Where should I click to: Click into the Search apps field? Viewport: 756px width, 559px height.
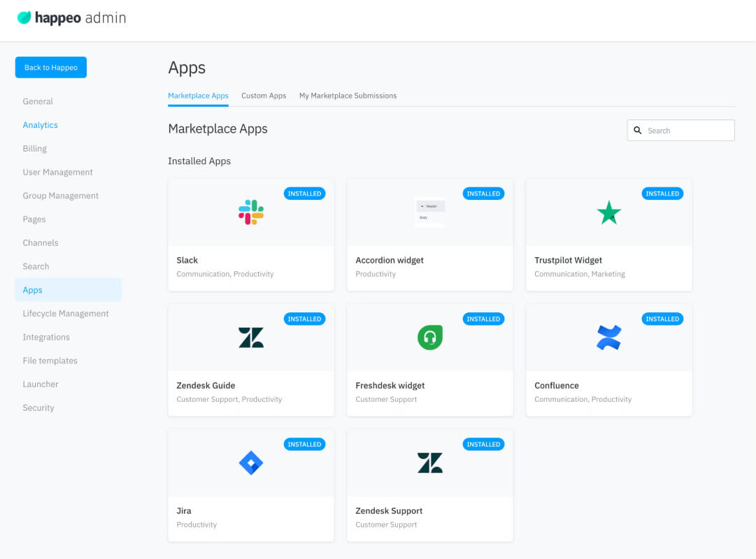[680, 130]
